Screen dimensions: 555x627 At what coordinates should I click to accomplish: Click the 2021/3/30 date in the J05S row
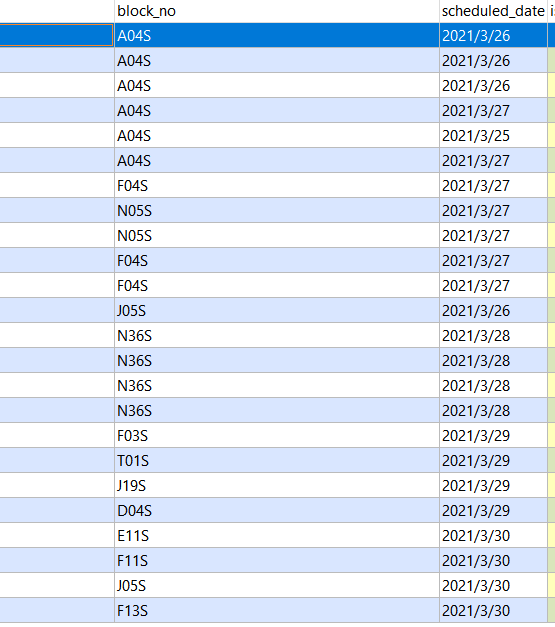point(493,585)
